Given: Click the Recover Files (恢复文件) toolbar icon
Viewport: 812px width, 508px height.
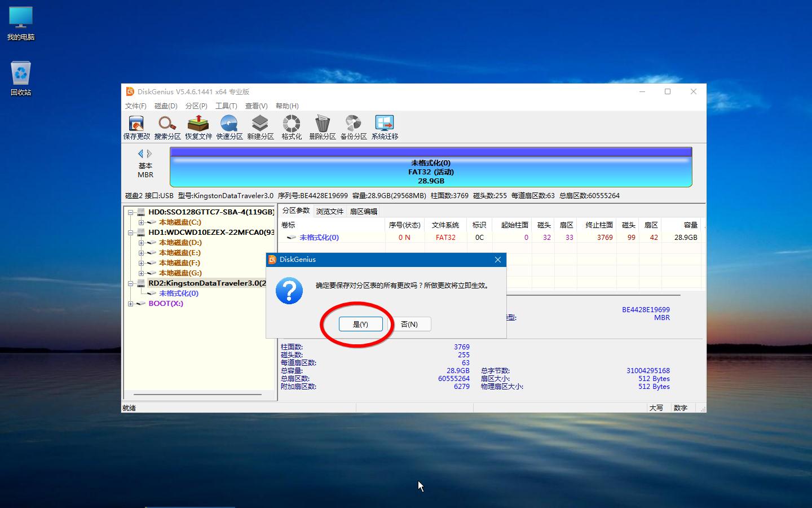Looking at the screenshot, I should coord(198,128).
